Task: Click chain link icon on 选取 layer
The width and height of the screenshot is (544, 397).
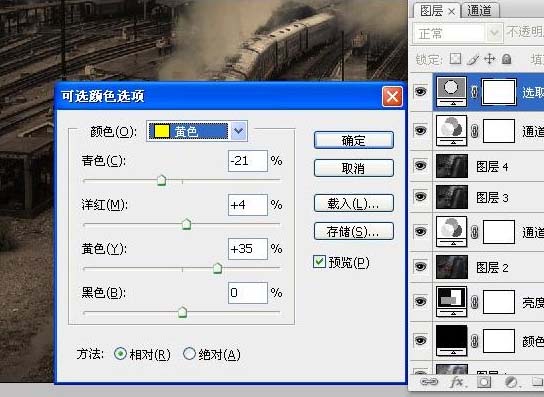Action: (x=474, y=92)
